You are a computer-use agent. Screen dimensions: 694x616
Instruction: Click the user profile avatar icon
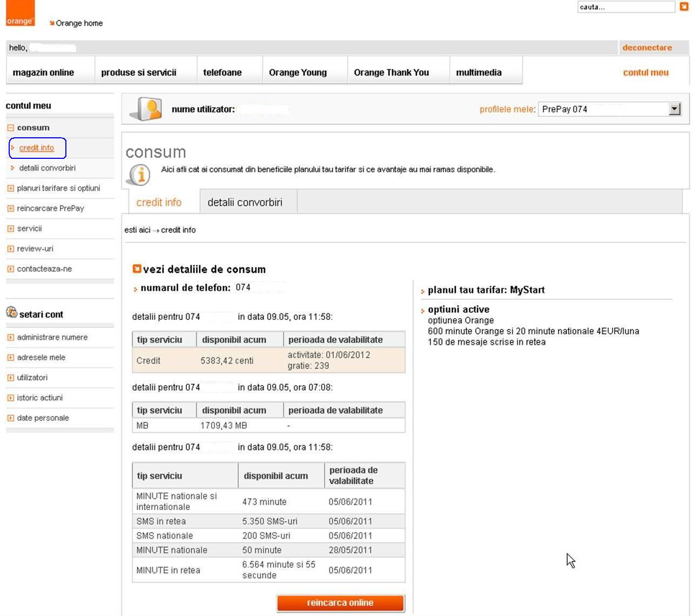tap(146, 109)
